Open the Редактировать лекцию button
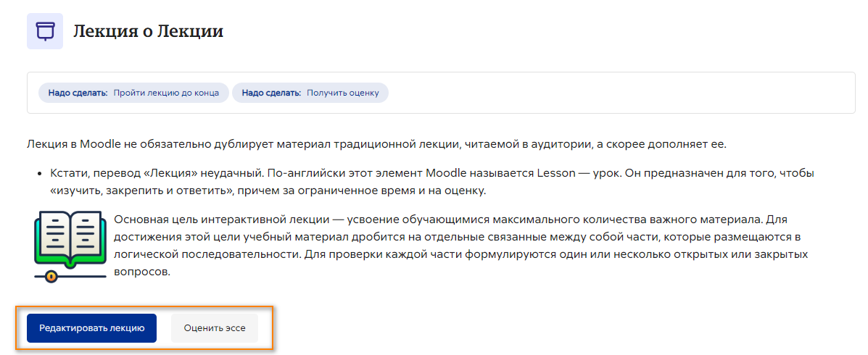The width and height of the screenshot is (868, 355). click(92, 328)
